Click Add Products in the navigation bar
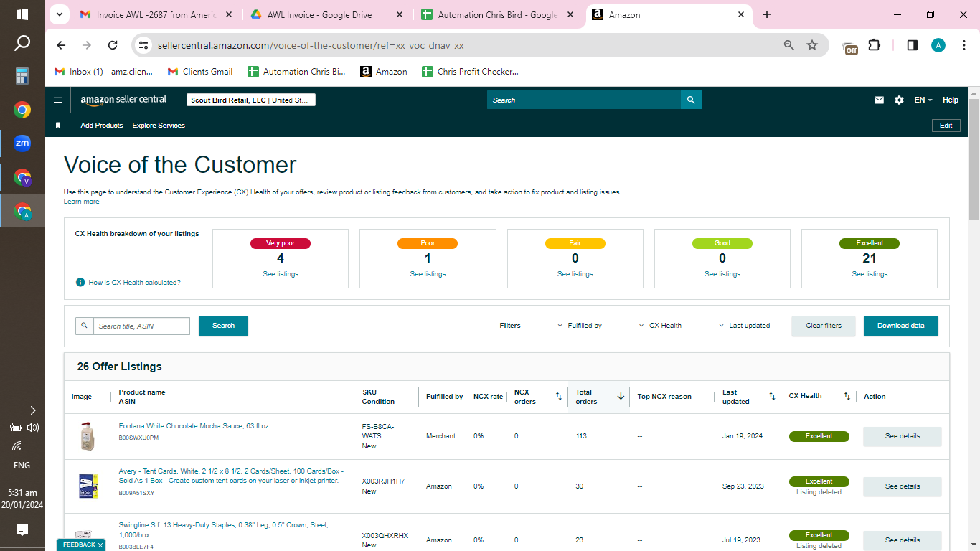This screenshot has height=551, width=980. tap(102, 126)
